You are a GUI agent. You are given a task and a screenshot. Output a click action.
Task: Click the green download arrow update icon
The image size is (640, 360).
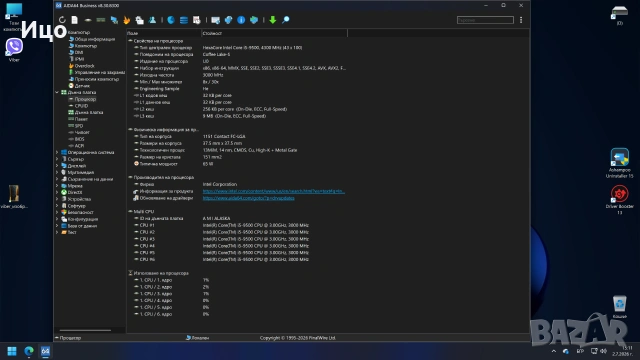coord(273,20)
